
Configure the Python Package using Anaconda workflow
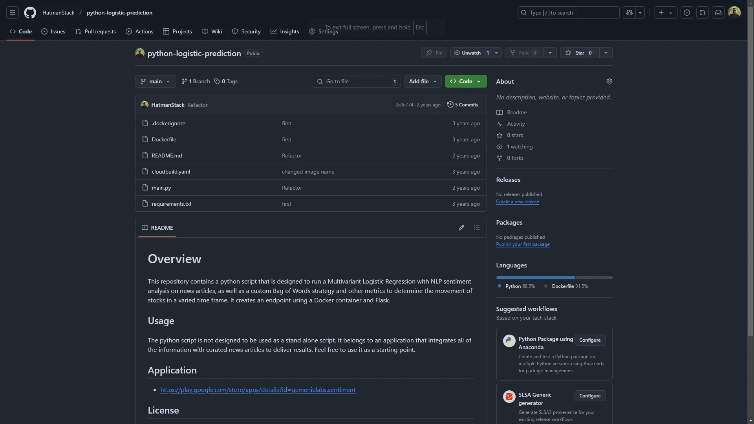[x=590, y=340]
